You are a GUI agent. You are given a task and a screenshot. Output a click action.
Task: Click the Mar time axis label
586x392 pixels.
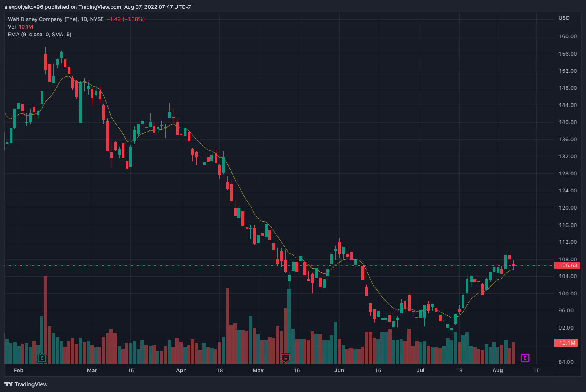[x=92, y=370]
